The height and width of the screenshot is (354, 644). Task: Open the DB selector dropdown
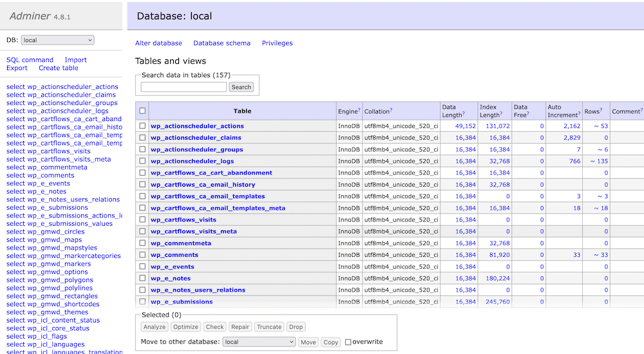[57, 41]
